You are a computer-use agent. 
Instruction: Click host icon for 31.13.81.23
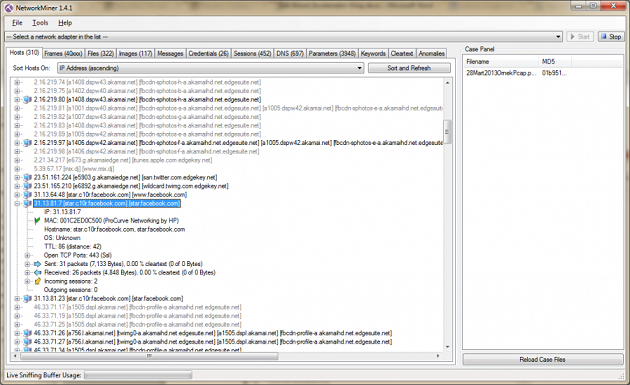click(27, 299)
